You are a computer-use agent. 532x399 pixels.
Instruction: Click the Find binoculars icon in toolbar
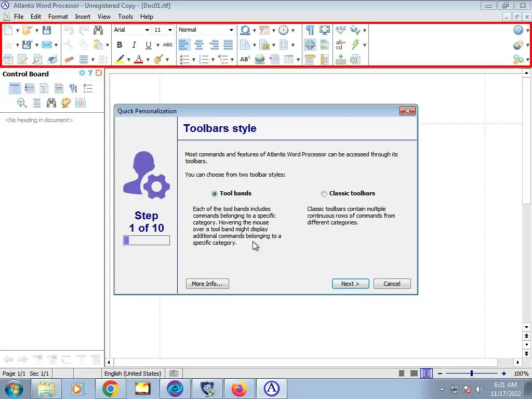(98, 30)
